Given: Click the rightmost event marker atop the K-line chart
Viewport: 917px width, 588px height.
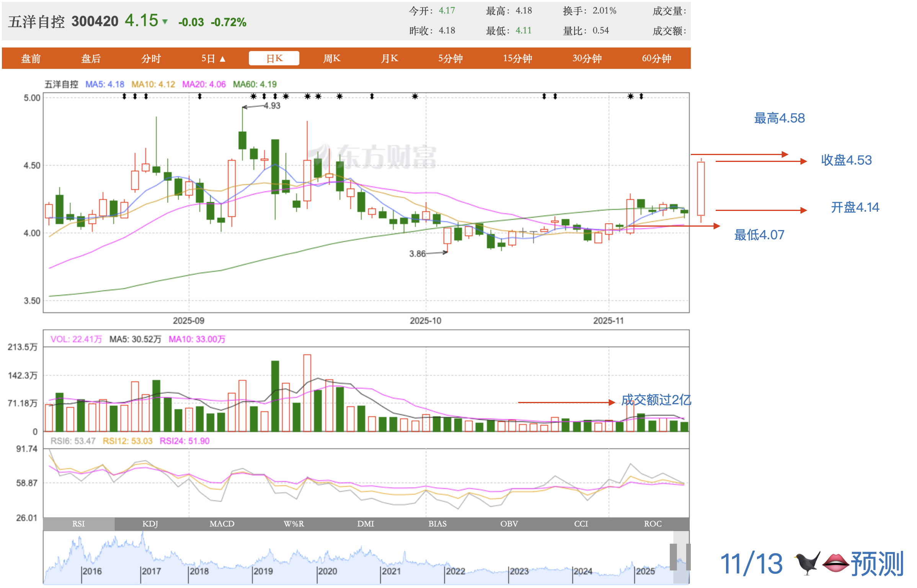Looking at the screenshot, I should 641,96.
